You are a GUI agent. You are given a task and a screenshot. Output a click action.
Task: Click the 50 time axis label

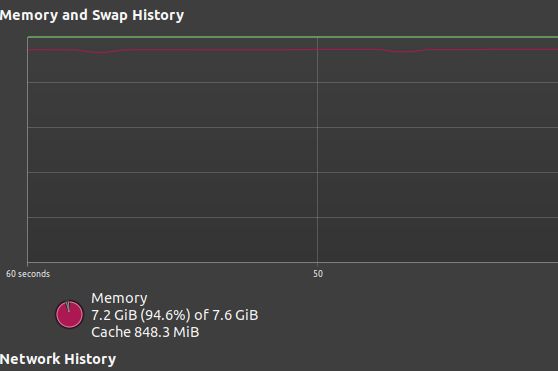[318, 274]
